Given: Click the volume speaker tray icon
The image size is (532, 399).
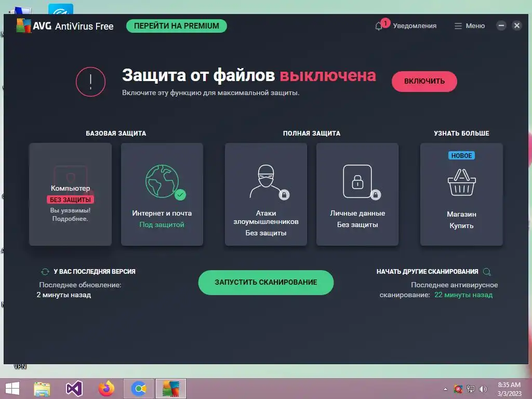Looking at the screenshot, I should pos(483,389).
